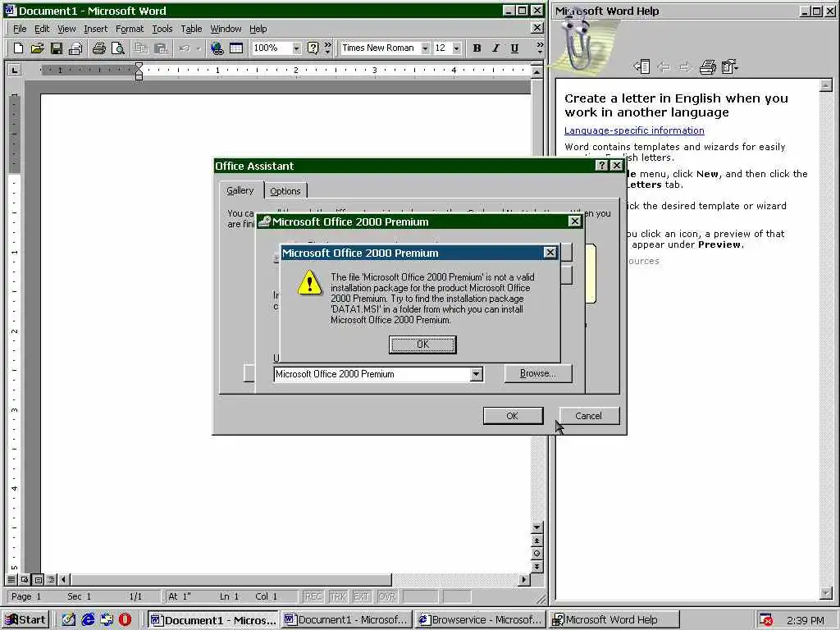Click the Browse... button in installer dialog
Viewport: 840px width, 630px height.
(538, 373)
